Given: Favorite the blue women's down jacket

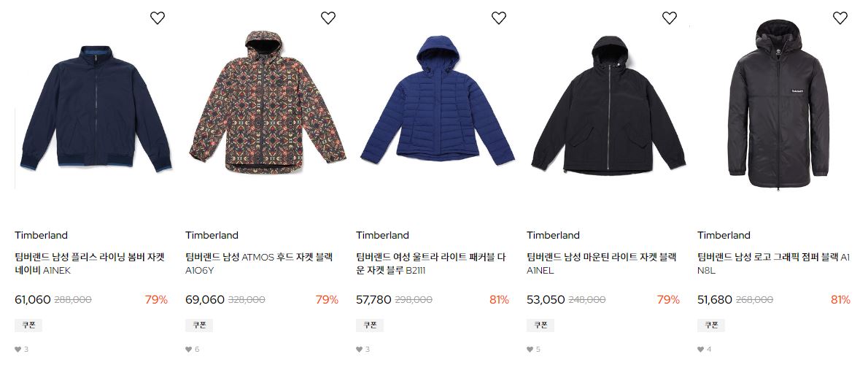Looking at the screenshot, I should (499, 18).
